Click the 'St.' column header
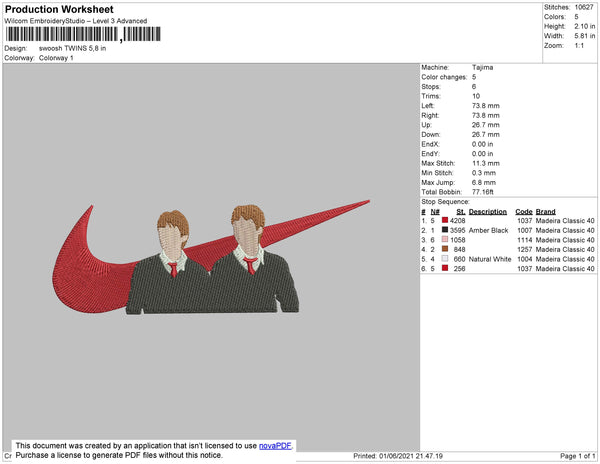Image resolution: width=600 pixels, height=464 pixels. pos(461,212)
